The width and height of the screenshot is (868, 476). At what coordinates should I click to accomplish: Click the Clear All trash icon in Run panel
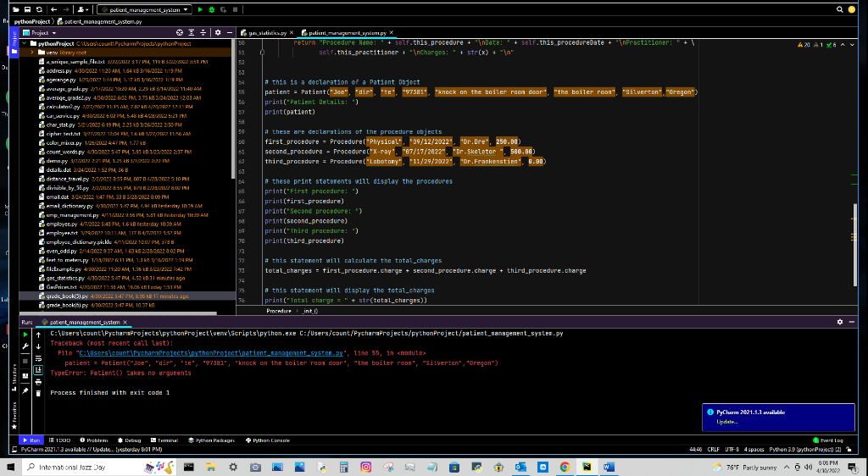click(38, 392)
